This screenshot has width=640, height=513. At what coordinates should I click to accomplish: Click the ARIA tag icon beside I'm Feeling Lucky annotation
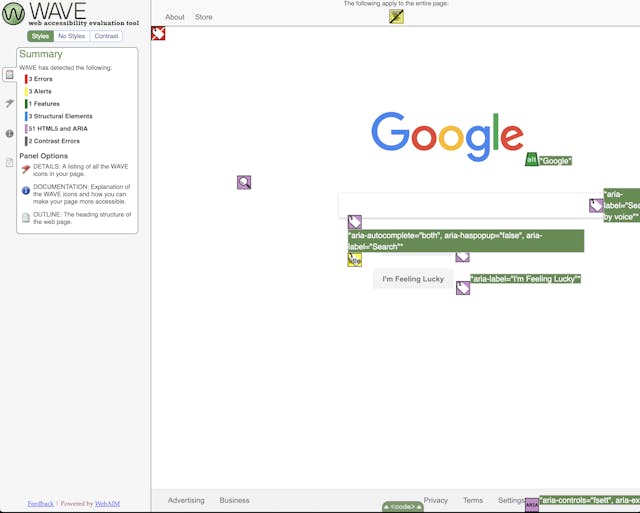(463, 288)
